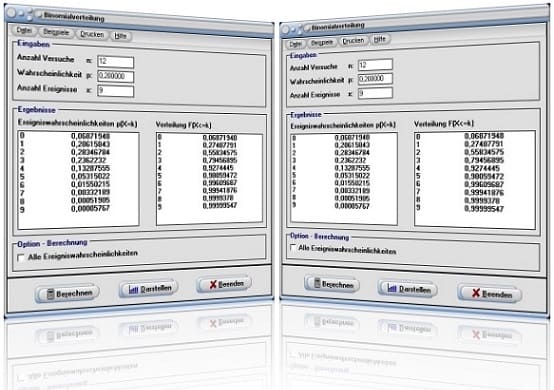Click Wahrscheinlichkeit p field in left window

(x=116, y=76)
